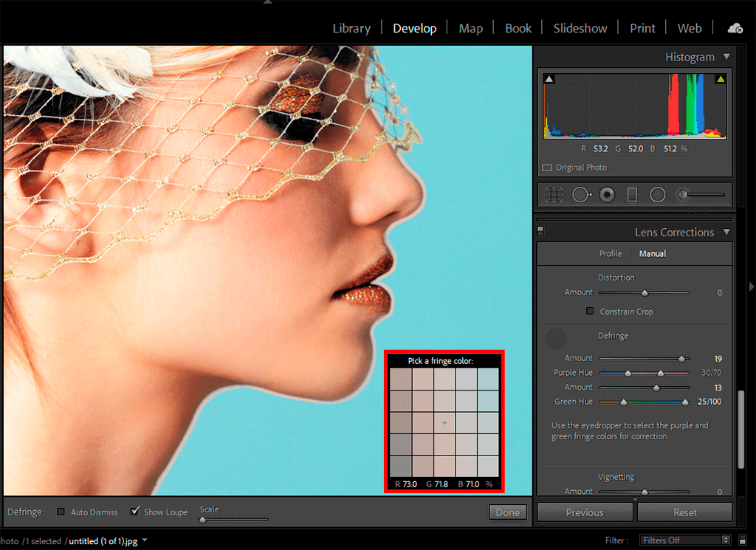This screenshot has width=756, height=550.
Task: Select the Graduated Filter tool
Action: point(632,195)
